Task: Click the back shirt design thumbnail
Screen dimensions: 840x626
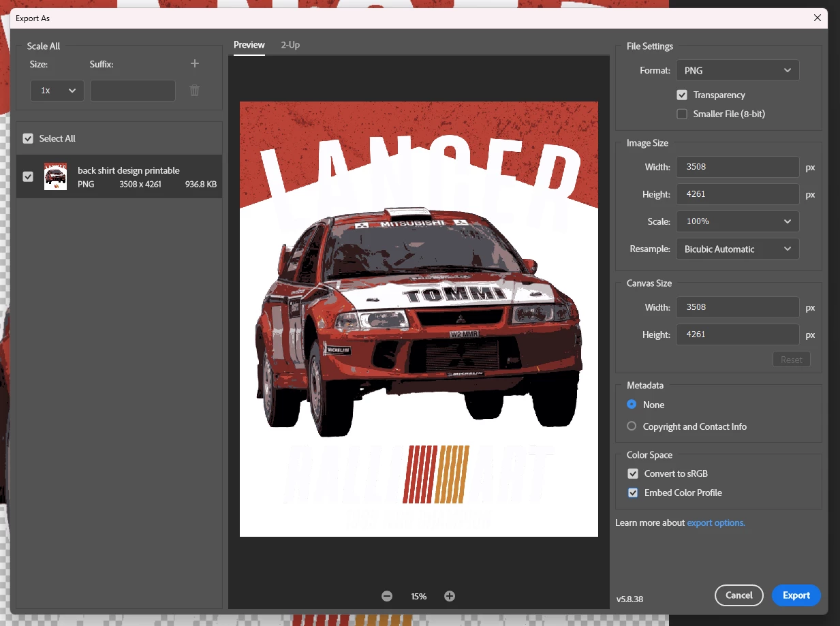Action: point(55,176)
